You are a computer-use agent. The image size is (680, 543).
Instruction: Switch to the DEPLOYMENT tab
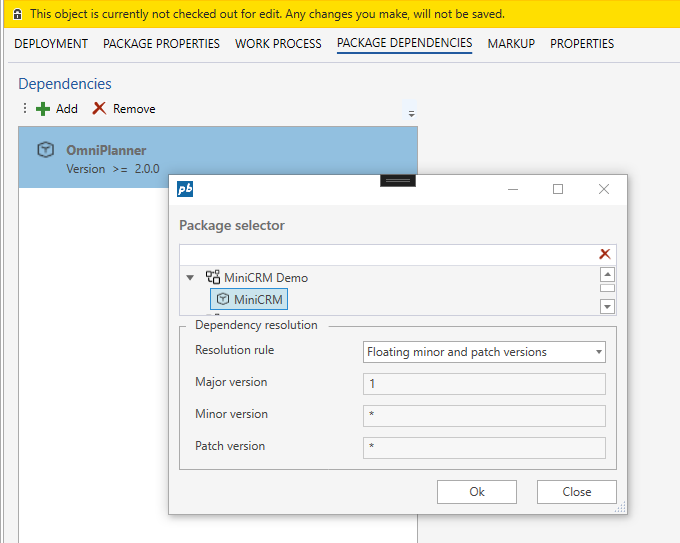click(x=51, y=44)
